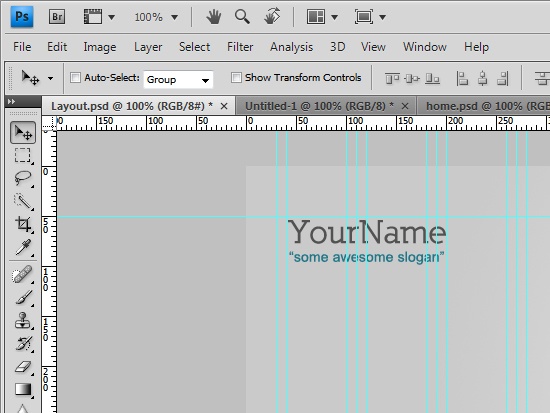Viewport: 550px width, 413px height.
Task: Select the Brush tool
Action: pyautogui.click(x=23, y=298)
